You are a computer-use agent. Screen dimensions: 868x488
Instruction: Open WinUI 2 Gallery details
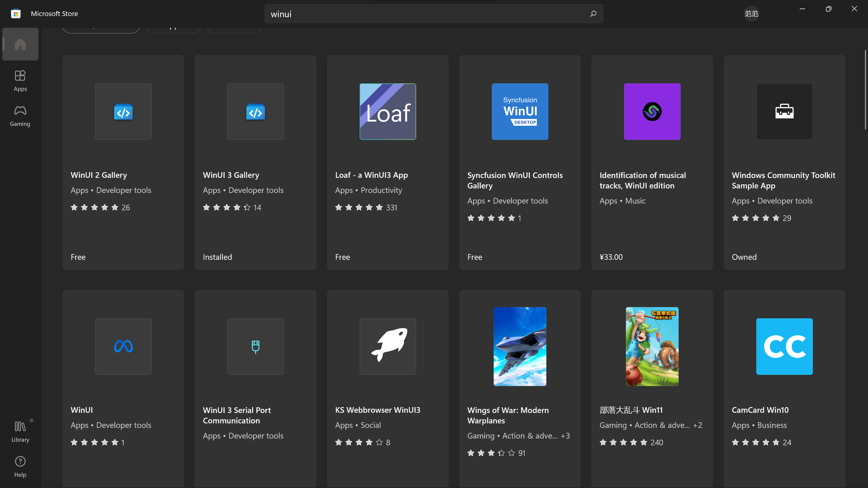123,162
